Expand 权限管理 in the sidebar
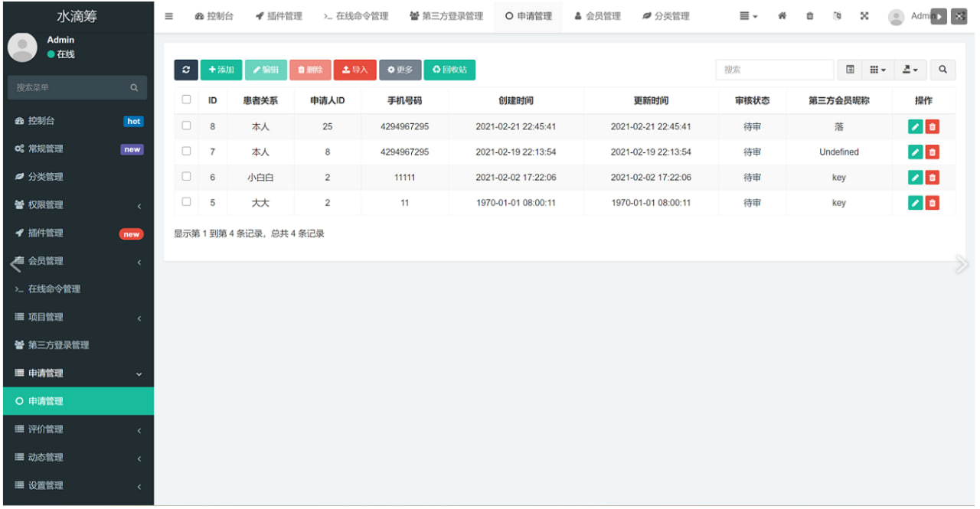 point(77,205)
